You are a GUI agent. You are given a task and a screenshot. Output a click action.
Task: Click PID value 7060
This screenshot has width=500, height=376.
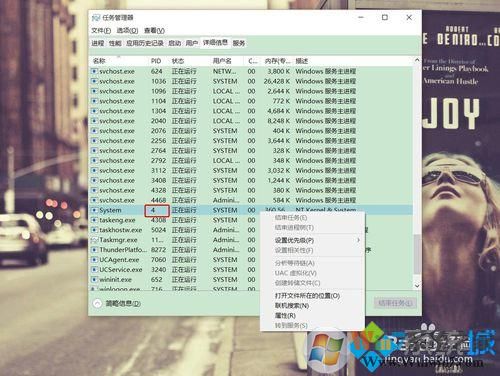pos(158,260)
